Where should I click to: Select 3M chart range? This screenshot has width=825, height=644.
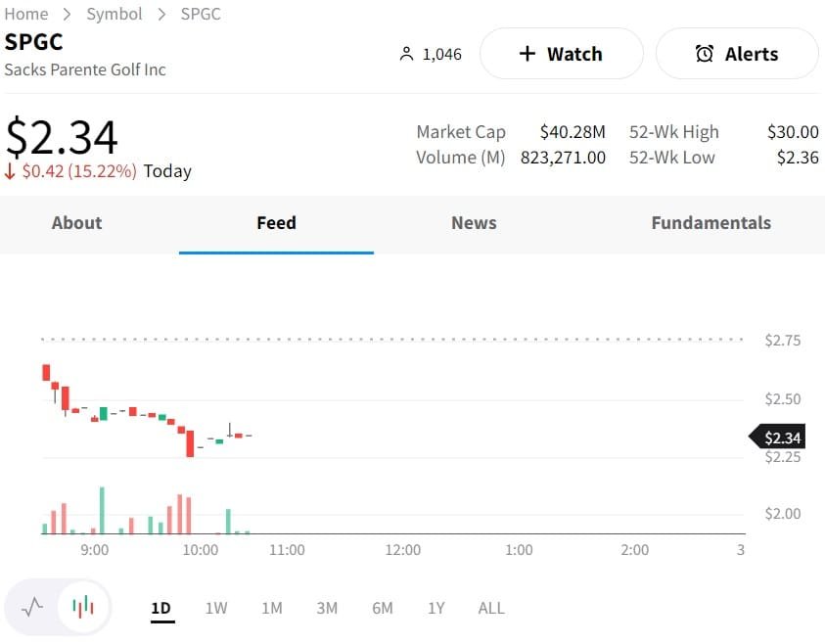point(327,608)
